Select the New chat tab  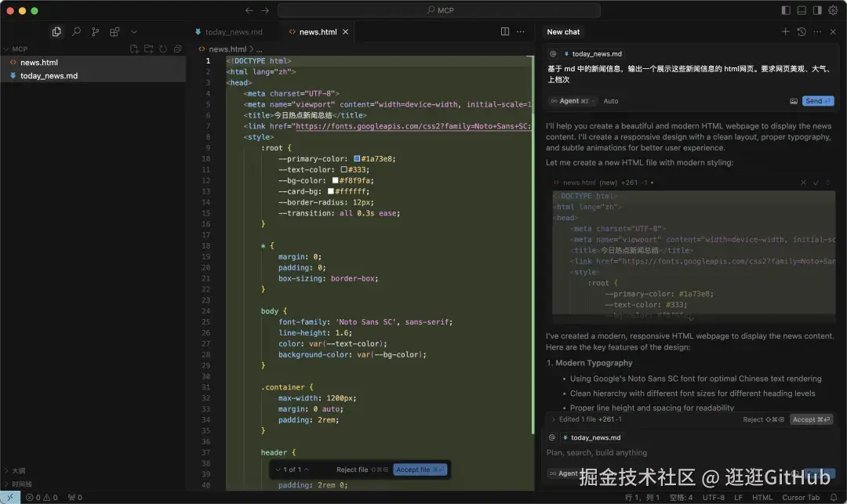[x=563, y=32]
